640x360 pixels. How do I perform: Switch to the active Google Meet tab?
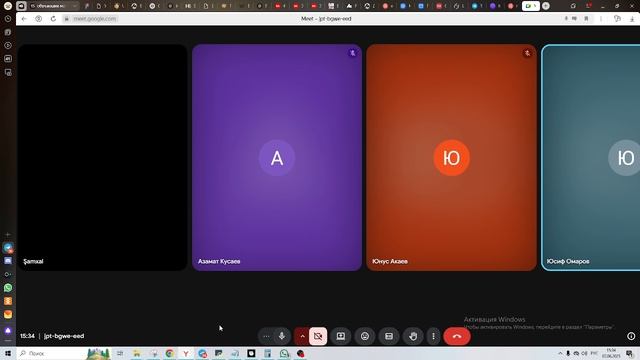point(531,6)
